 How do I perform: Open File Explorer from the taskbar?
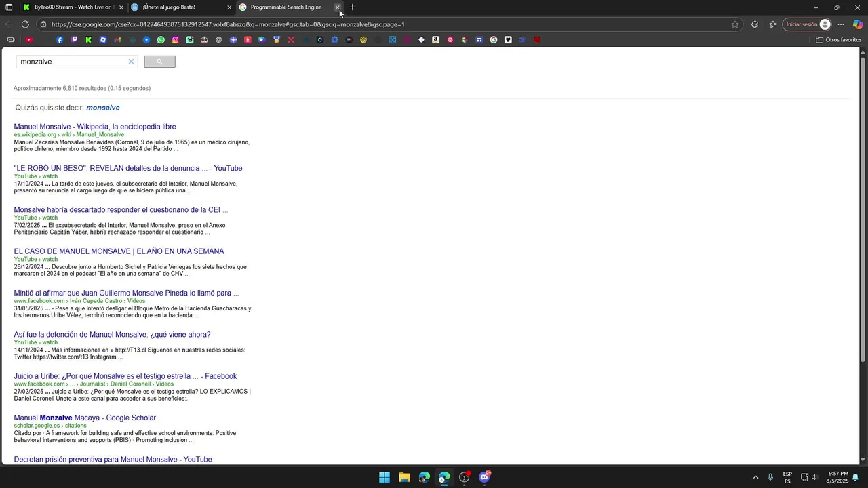pyautogui.click(x=404, y=477)
